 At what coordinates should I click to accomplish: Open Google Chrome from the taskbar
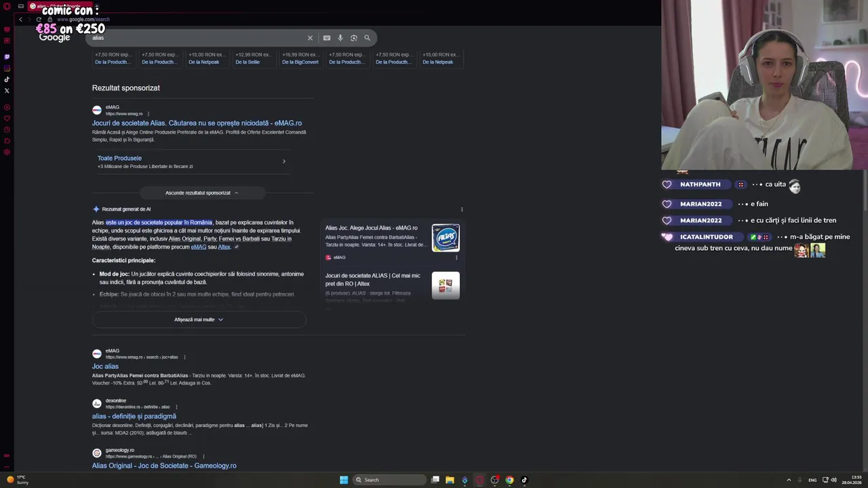tap(509, 480)
